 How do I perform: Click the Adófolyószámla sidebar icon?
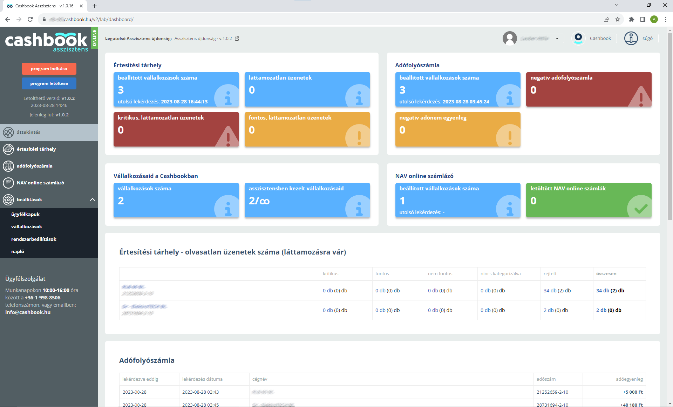tap(8, 166)
